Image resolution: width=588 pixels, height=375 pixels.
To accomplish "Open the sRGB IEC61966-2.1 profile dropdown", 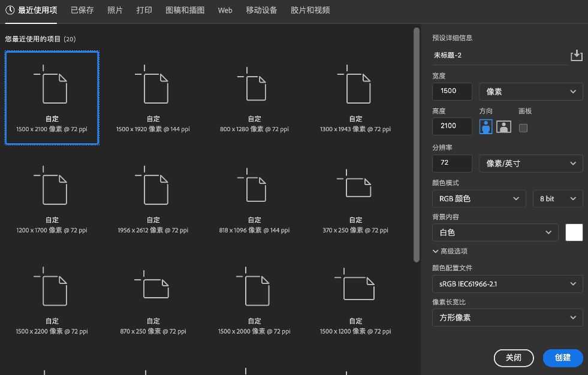I will click(x=508, y=284).
